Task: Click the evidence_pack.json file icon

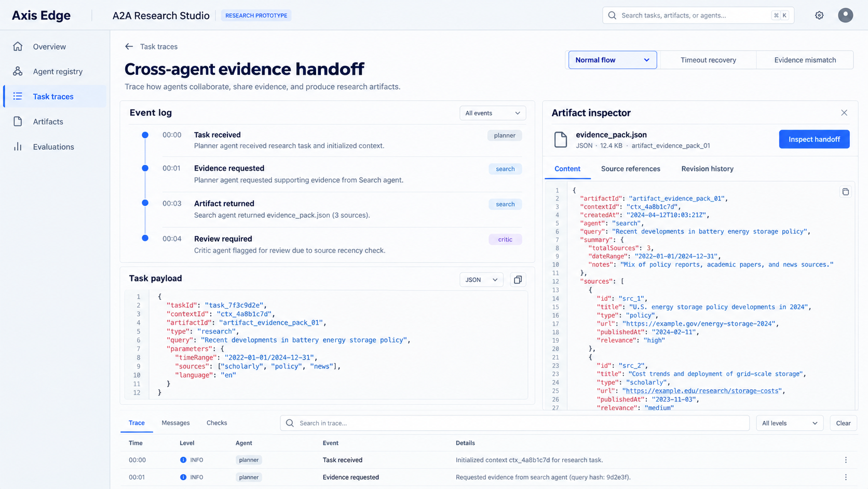Action: (x=561, y=139)
